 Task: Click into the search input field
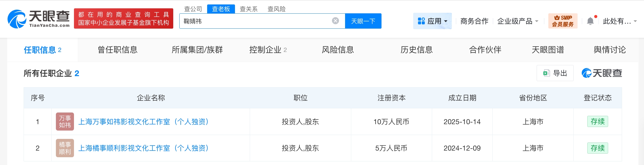point(256,21)
